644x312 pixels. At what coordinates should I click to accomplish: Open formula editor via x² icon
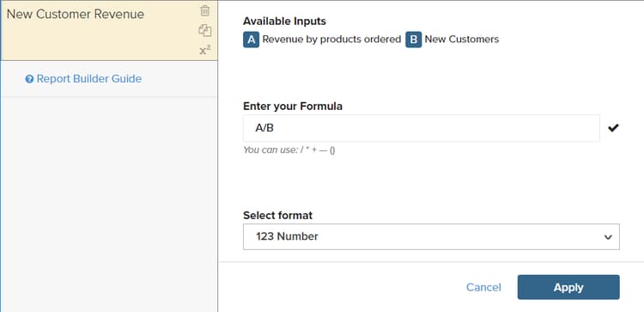tap(205, 51)
